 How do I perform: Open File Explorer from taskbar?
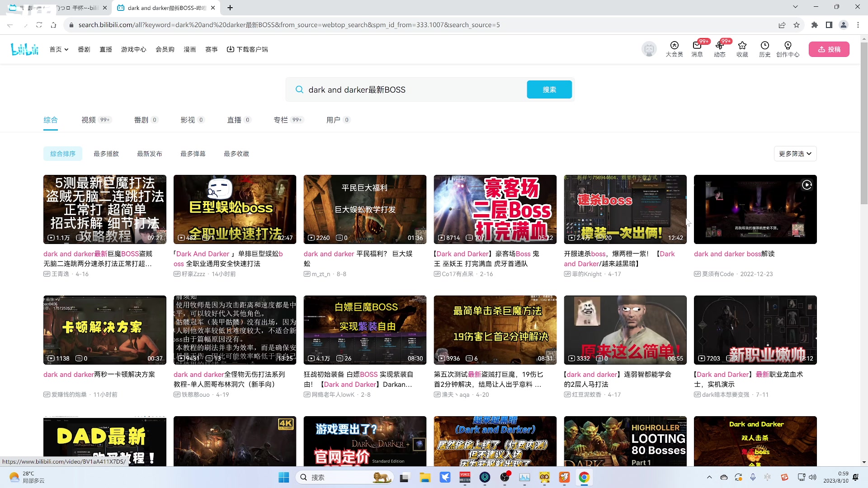coord(425,477)
